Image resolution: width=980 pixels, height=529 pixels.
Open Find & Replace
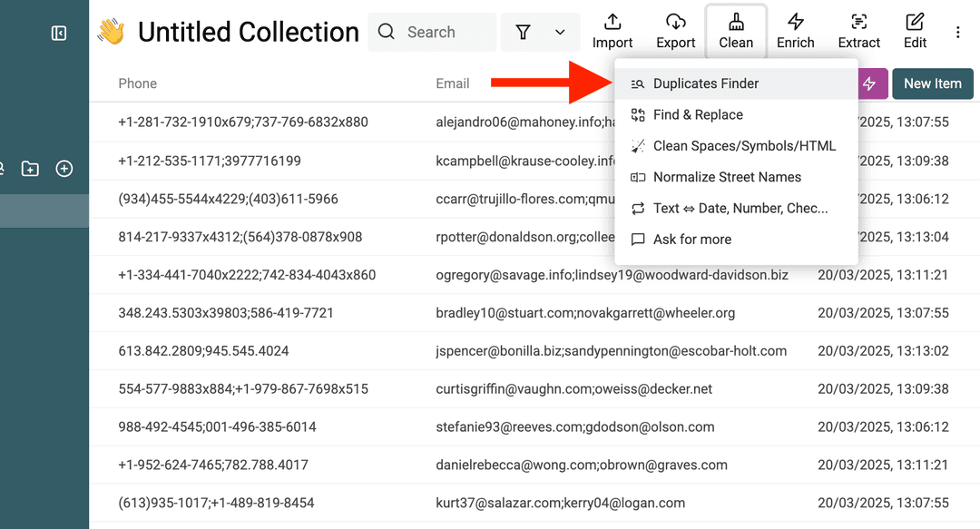point(697,114)
